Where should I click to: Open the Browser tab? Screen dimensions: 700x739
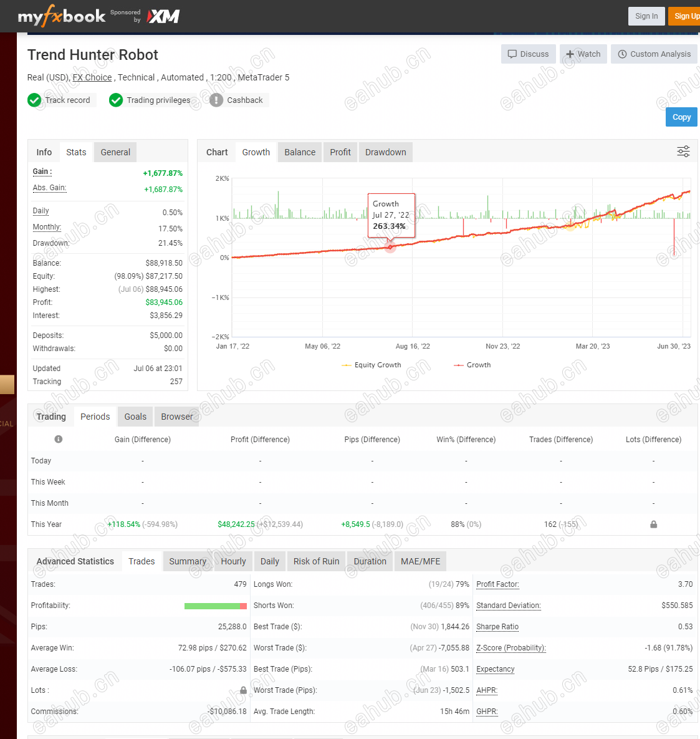[176, 417]
